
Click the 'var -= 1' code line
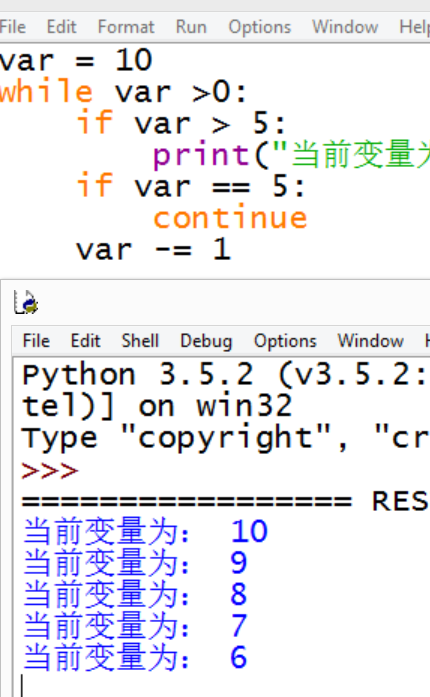click(153, 250)
